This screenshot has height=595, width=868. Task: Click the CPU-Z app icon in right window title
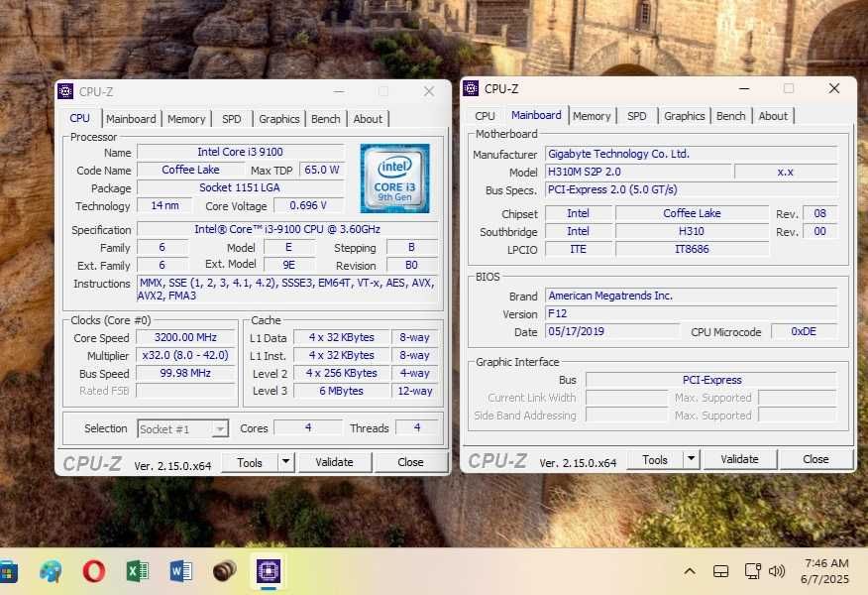471,88
